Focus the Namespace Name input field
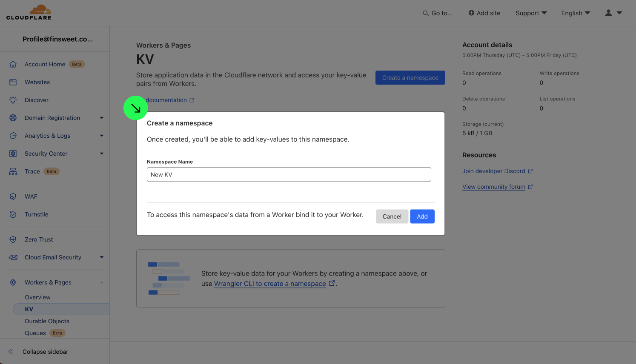 [x=289, y=174]
